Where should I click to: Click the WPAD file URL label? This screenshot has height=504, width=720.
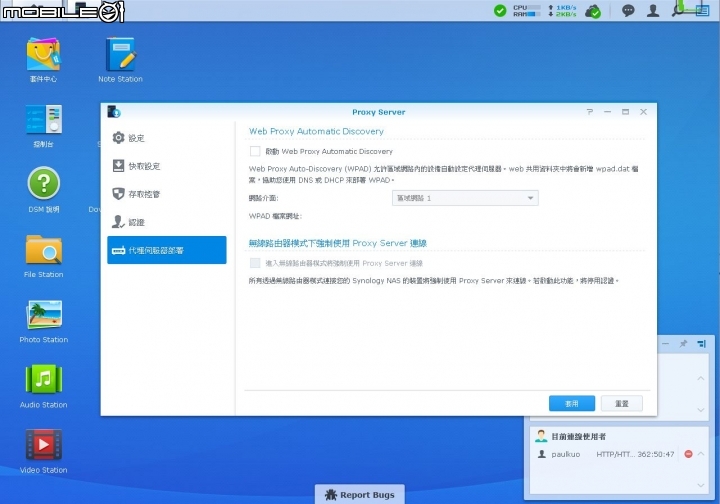coord(275,216)
